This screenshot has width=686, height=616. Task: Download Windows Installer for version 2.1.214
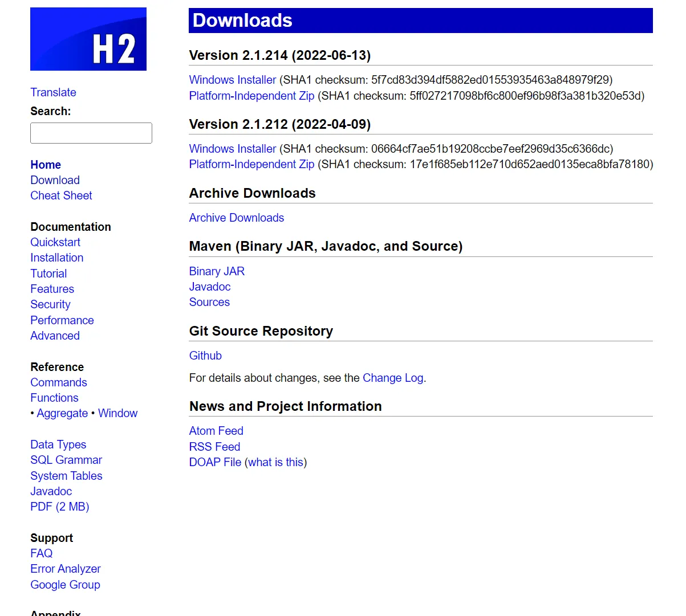coord(233,80)
